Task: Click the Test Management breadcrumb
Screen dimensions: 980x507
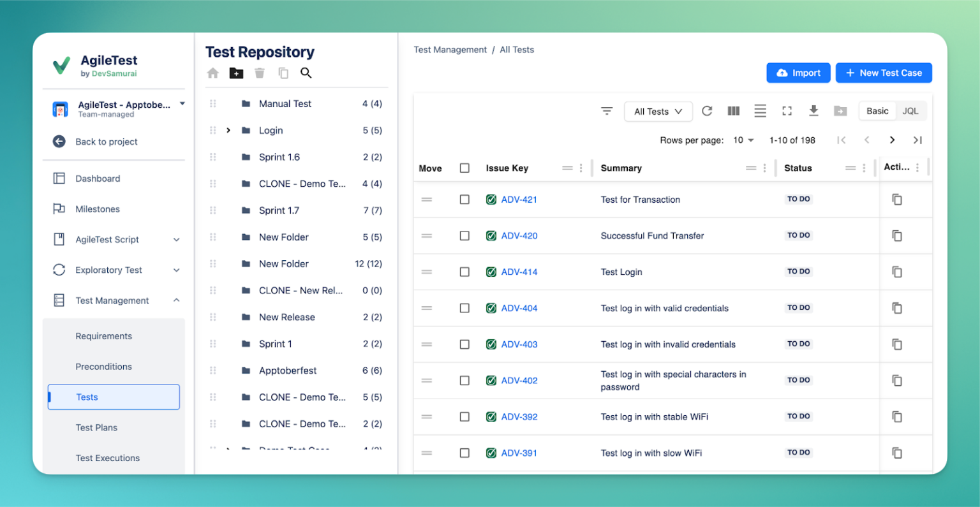Action: [x=450, y=50]
